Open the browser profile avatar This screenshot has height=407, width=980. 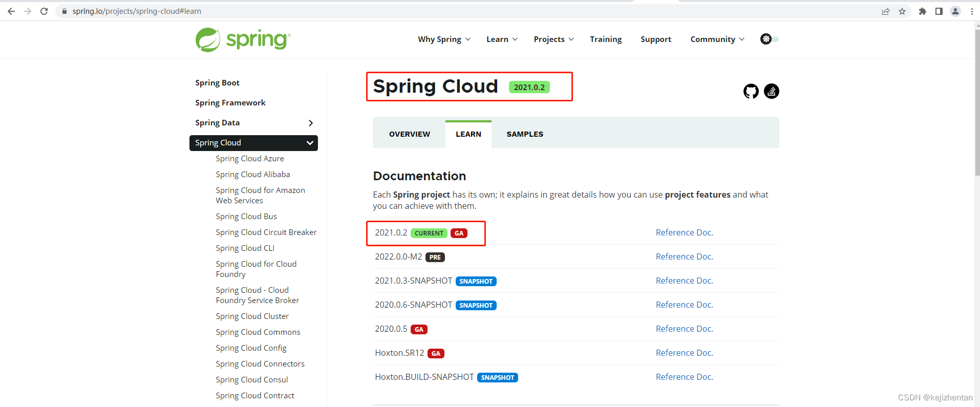pos(955,11)
